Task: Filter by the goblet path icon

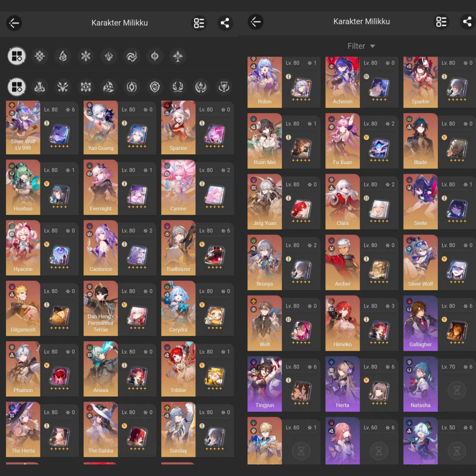Action: [224, 87]
